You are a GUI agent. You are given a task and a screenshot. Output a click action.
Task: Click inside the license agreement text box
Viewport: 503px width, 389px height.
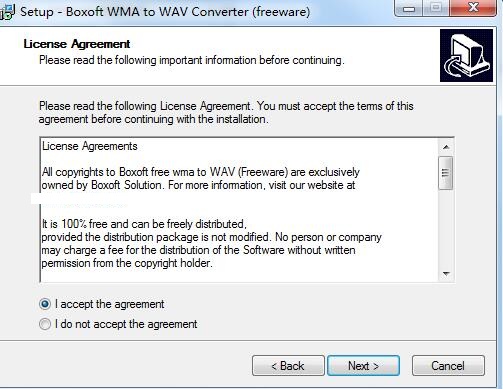239,210
